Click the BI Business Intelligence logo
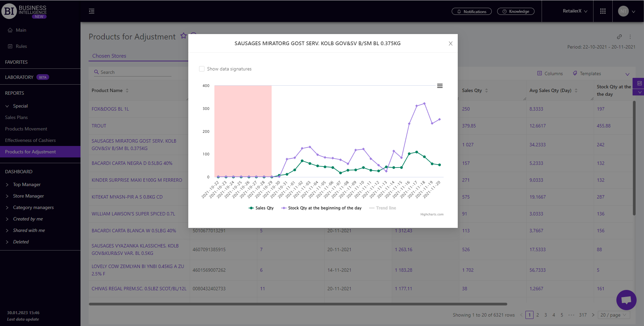Viewport: 644px width, 326px height. point(24,11)
